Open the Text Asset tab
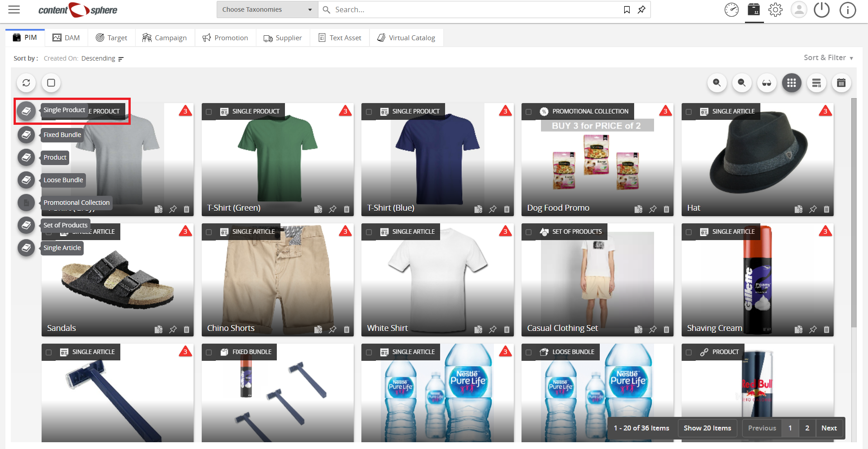The height and width of the screenshot is (449, 868). click(x=340, y=38)
